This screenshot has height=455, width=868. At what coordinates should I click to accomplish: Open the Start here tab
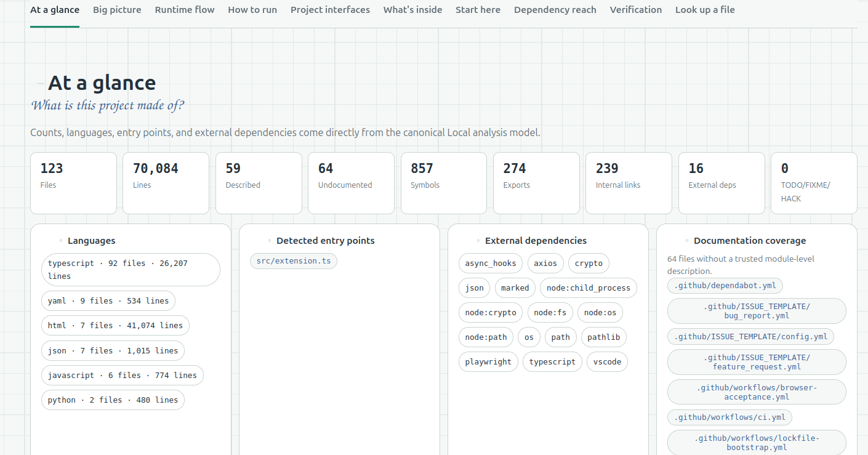478,10
